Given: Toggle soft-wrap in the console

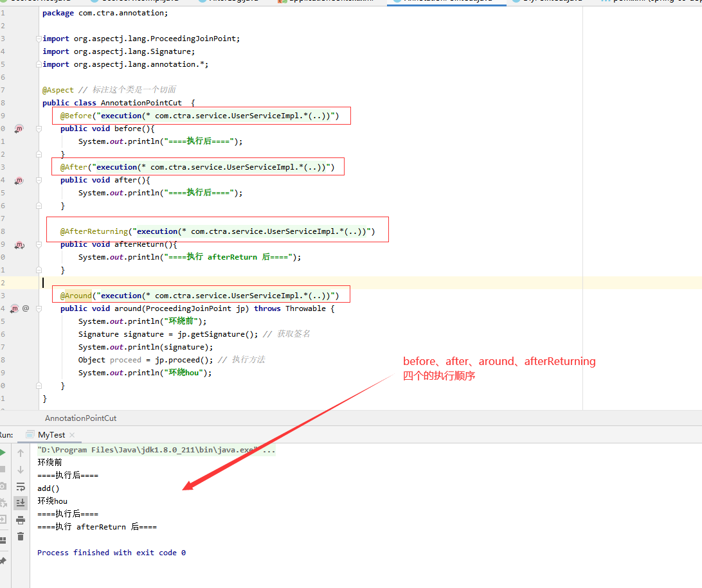Looking at the screenshot, I should (21, 486).
